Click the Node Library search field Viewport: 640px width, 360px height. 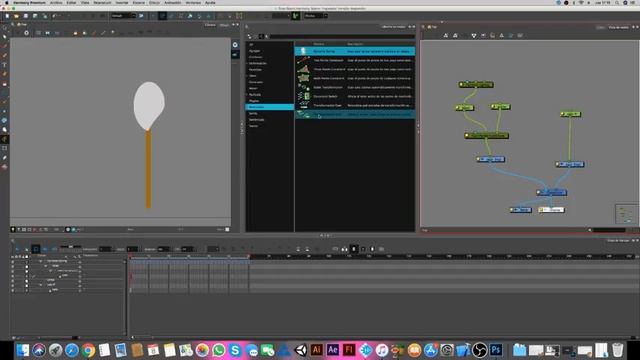(341, 36)
